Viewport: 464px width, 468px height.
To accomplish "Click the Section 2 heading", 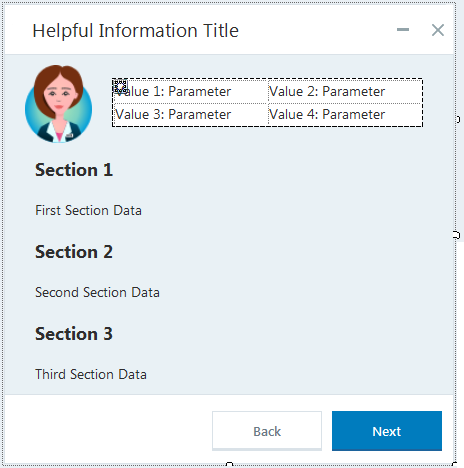I will [74, 252].
